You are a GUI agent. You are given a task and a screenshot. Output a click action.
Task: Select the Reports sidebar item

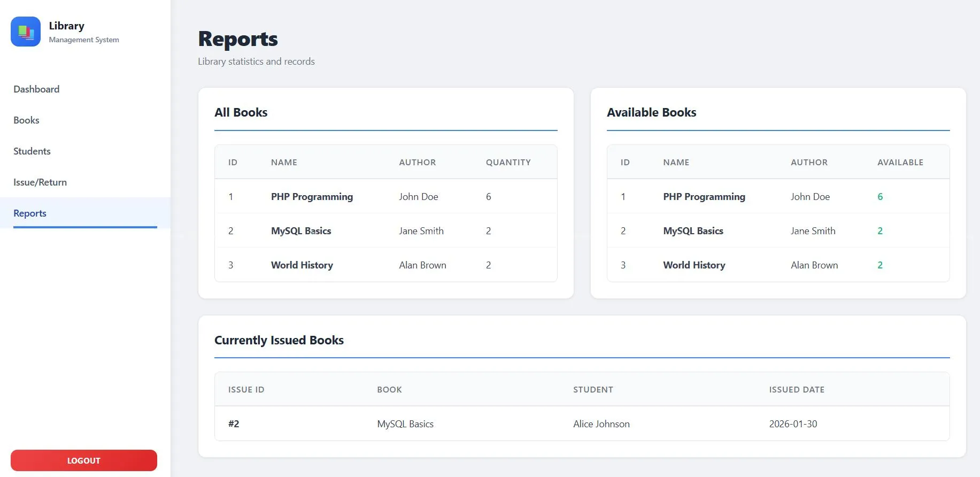click(30, 213)
